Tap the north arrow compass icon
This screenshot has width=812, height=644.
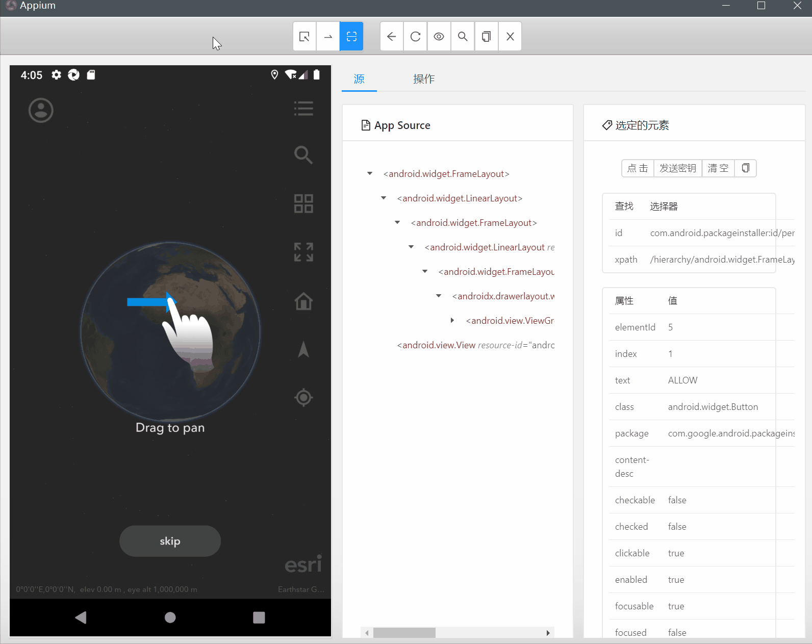click(303, 349)
